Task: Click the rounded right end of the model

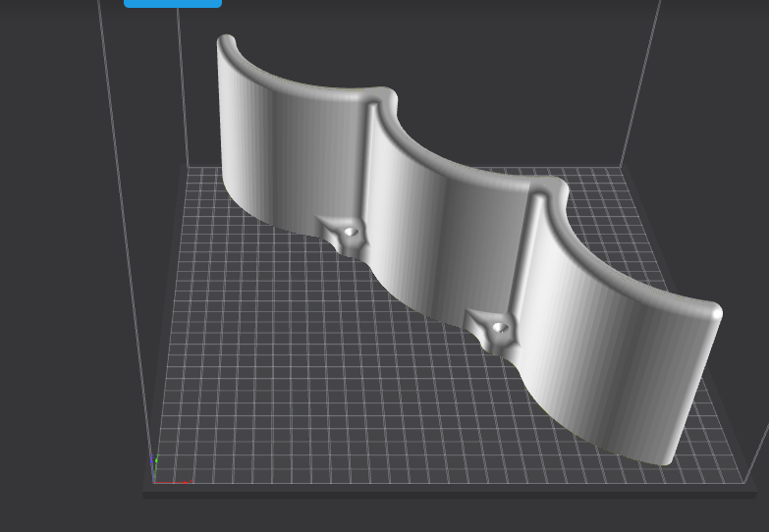Action: (x=715, y=314)
